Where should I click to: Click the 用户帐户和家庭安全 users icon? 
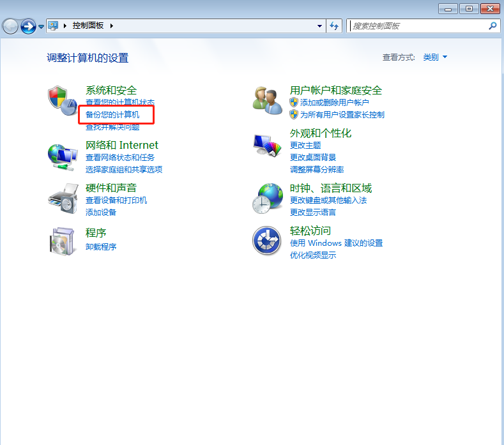267,100
